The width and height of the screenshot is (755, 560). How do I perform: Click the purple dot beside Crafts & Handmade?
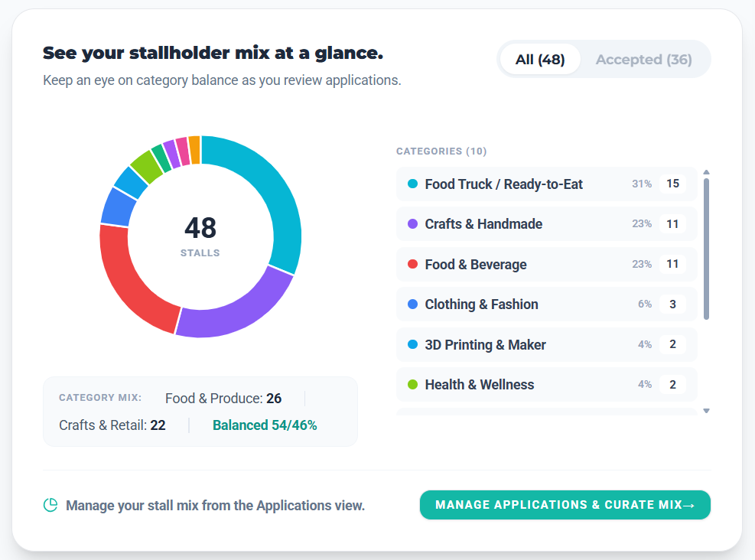click(x=412, y=224)
